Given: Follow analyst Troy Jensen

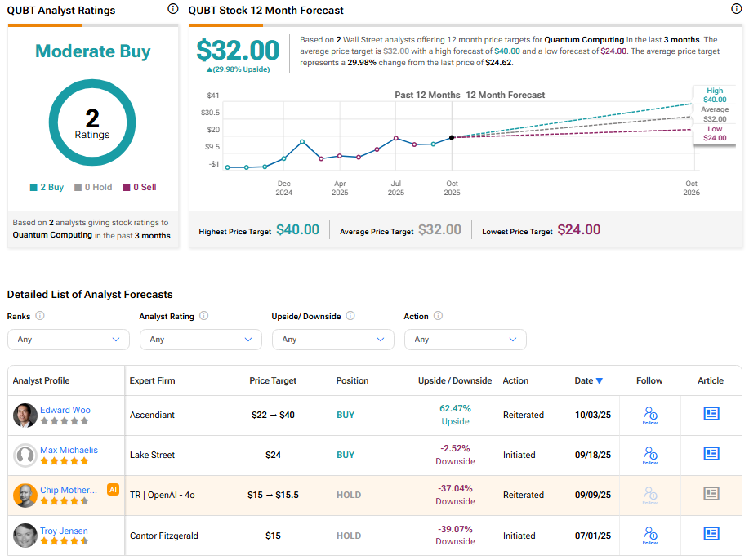Looking at the screenshot, I should click(x=650, y=536).
